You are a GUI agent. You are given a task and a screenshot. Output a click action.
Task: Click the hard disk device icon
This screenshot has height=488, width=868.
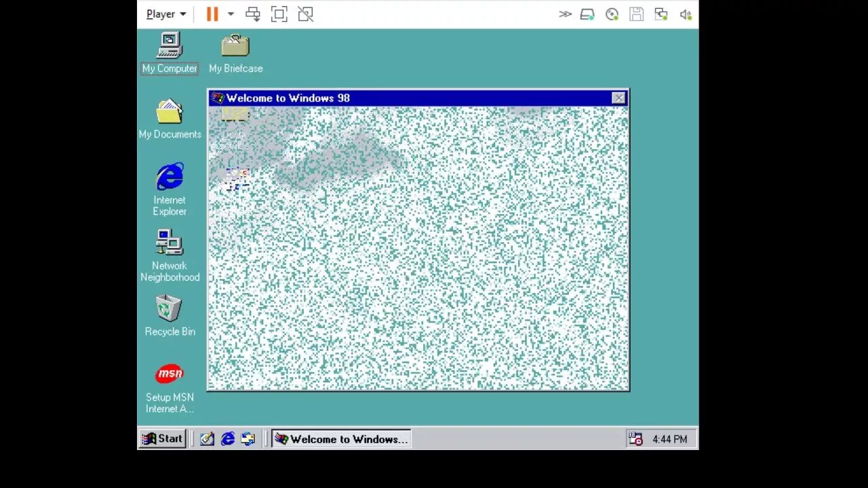pyautogui.click(x=588, y=14)
